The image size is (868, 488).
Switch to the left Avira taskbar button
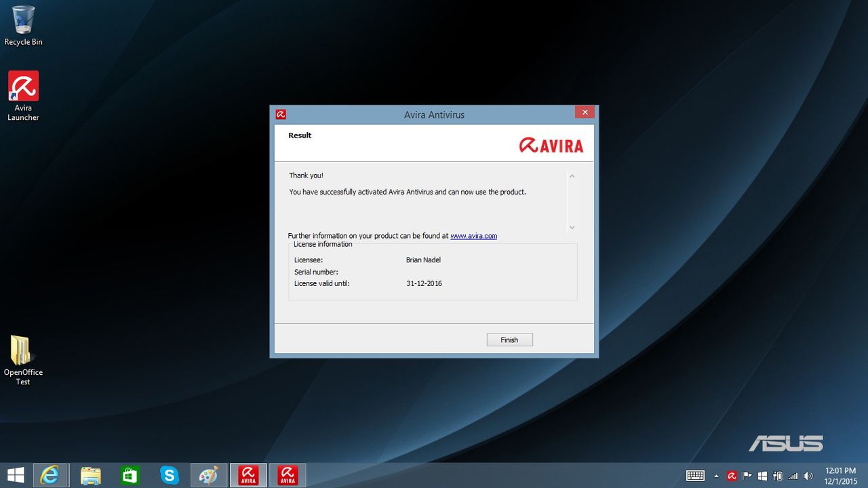(248, 475)
